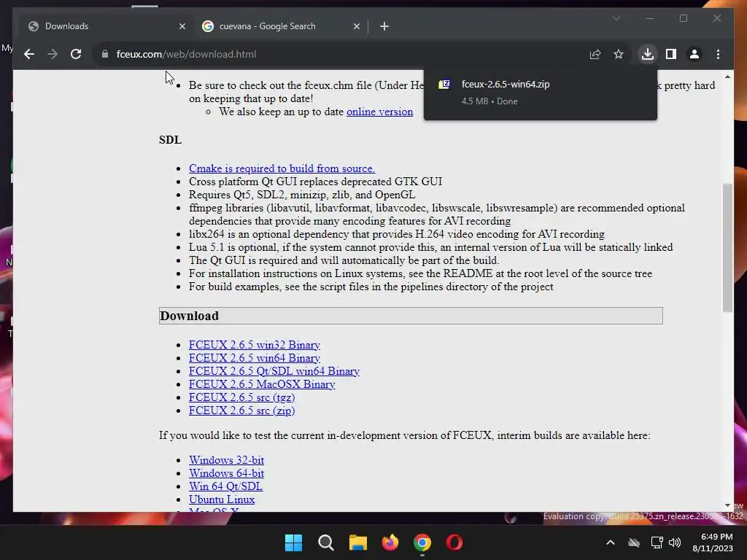The width and height of the screenshot is (747, 560).
Task: Click the zip file icon in downloads popup
Action: (444, 85)
